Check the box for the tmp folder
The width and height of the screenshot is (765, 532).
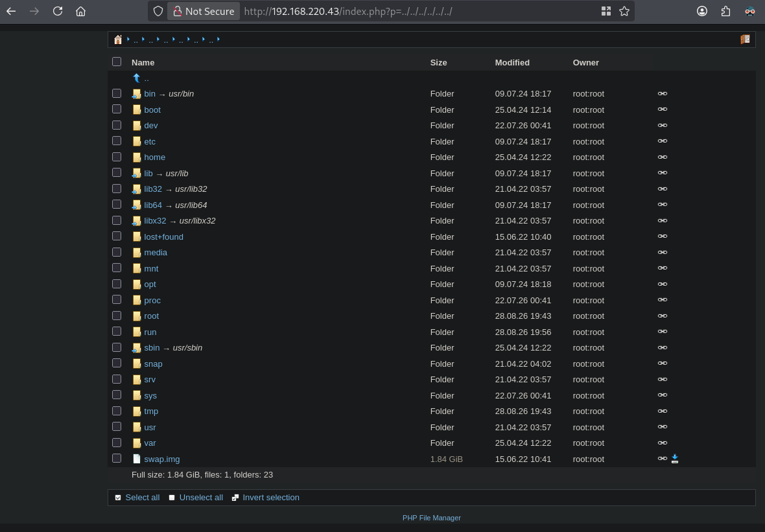click(x=117, y=411)
